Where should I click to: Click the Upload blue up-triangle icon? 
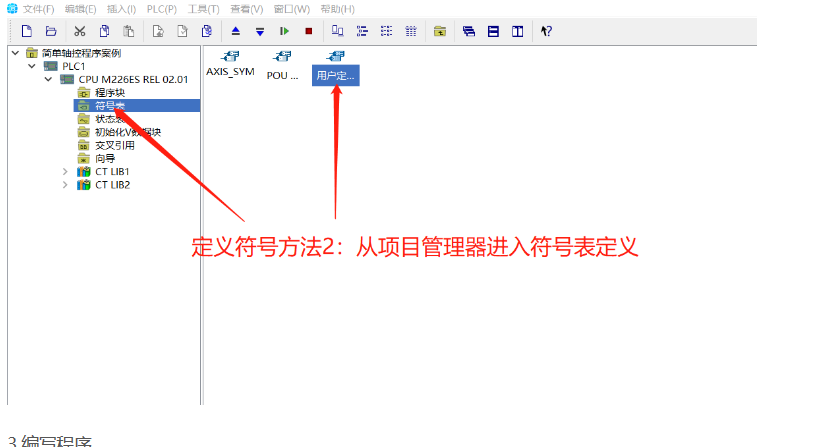point(236,31)
